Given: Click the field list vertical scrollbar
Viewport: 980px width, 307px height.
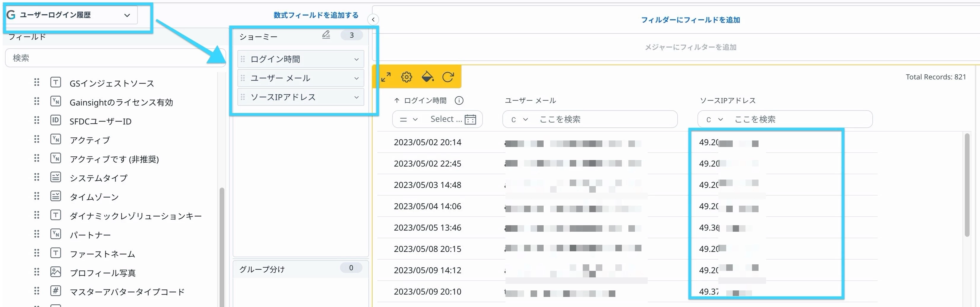Looking at the screenshot, I should (x=222, y=247).
